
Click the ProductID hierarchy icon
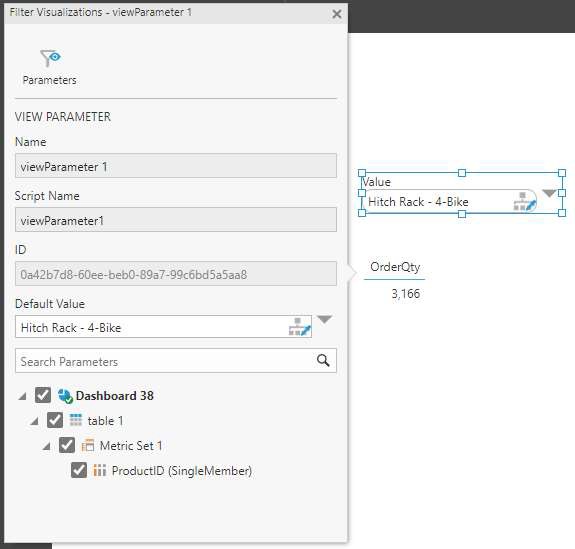click(100, 470)
